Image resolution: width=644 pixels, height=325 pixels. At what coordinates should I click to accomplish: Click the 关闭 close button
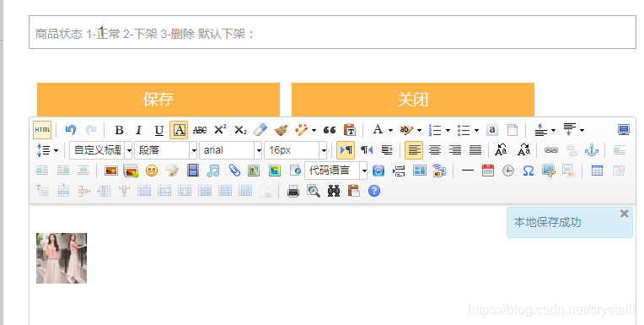413,100
